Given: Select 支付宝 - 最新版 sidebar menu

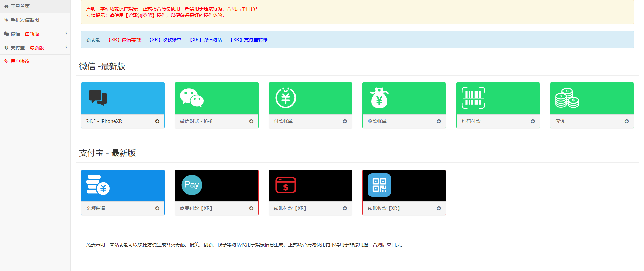Looking at the screenshot, I should point(35,48).
